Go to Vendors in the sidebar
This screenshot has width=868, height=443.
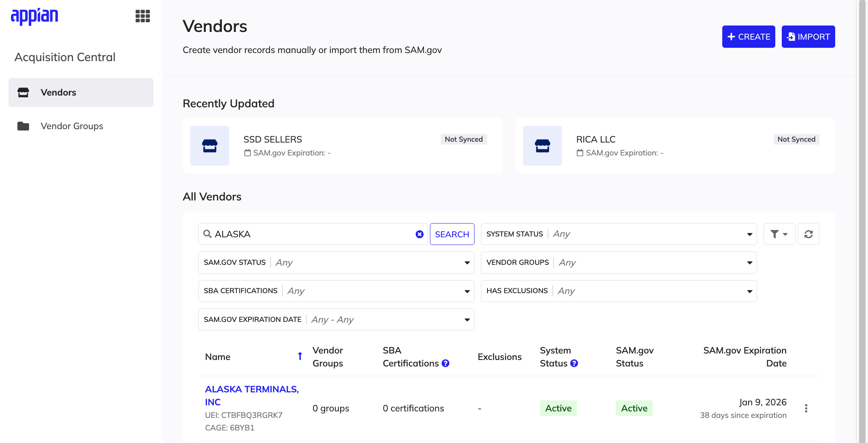[x=81, y=92]
